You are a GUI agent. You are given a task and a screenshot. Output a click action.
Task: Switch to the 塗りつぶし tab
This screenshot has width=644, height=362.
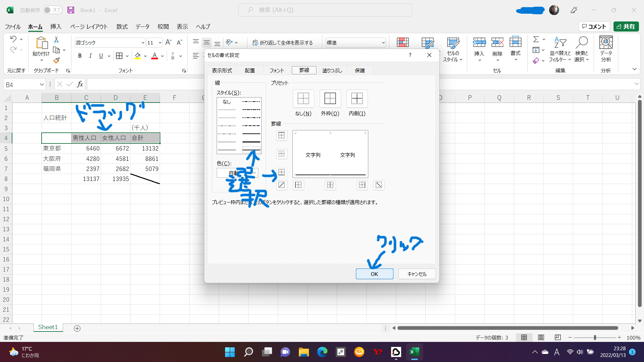coord(332,70)
